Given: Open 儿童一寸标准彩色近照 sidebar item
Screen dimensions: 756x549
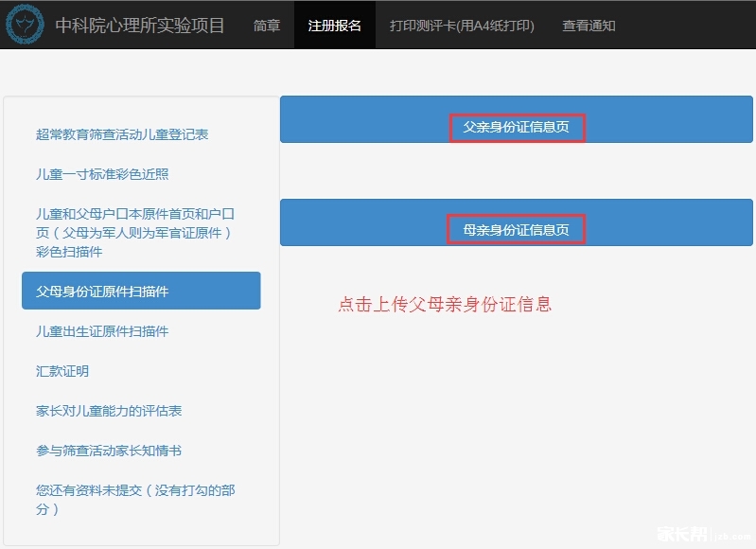Looking at the screenshot, I should click(x=102, y=174).
